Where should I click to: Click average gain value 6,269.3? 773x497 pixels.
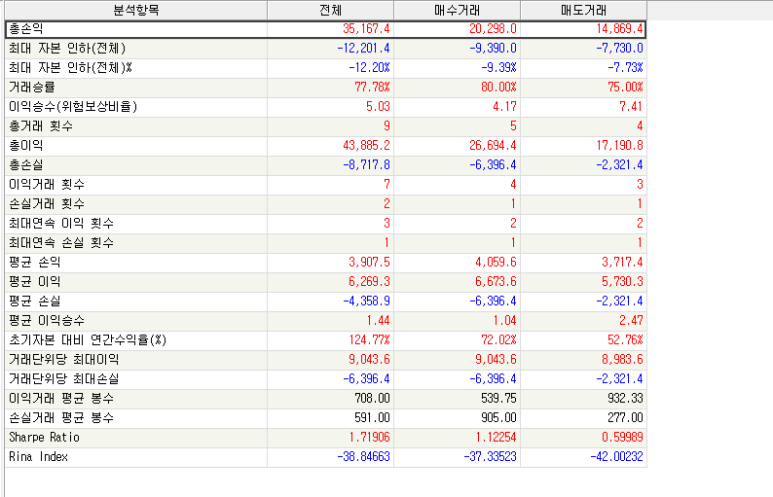369,282
